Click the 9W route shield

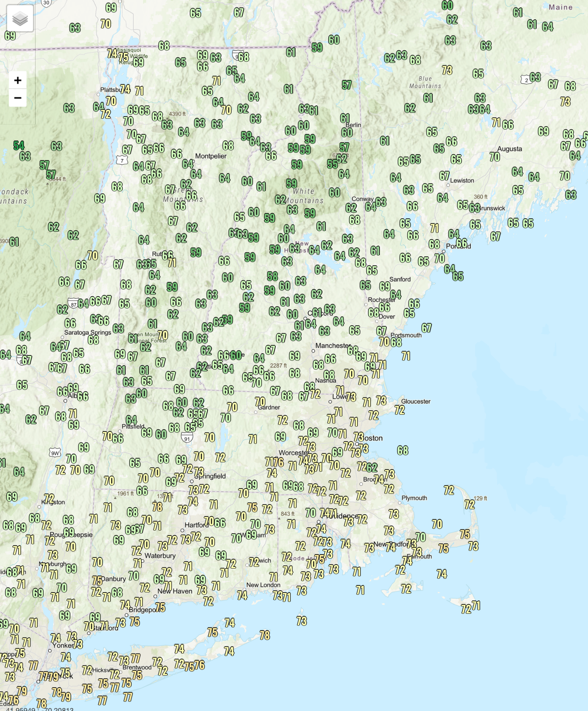click(55, 453)
